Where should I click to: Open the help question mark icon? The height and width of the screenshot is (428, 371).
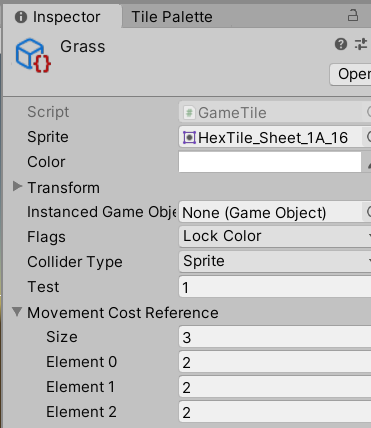[x=341, y=44]
